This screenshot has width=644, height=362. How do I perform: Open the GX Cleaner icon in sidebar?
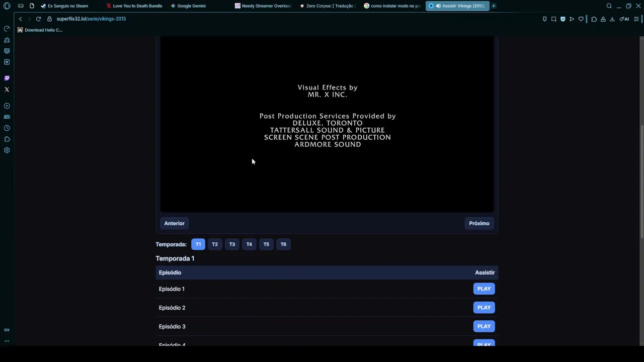(7, 40)
